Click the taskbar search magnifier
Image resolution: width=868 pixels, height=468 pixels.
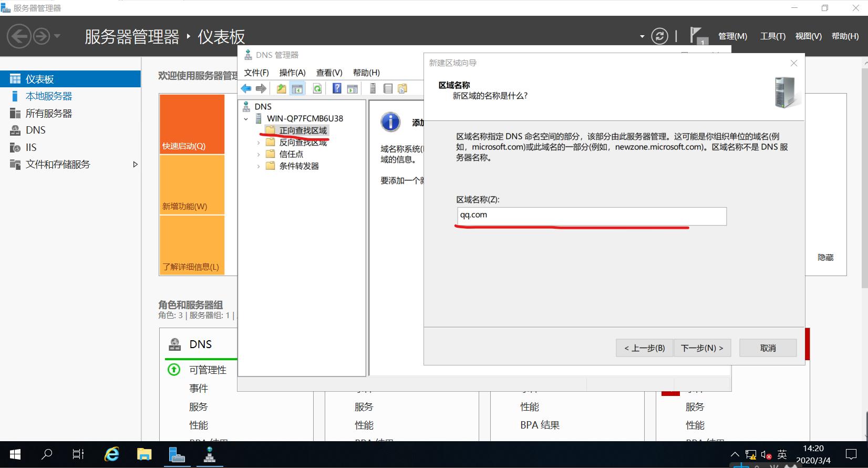47,454
